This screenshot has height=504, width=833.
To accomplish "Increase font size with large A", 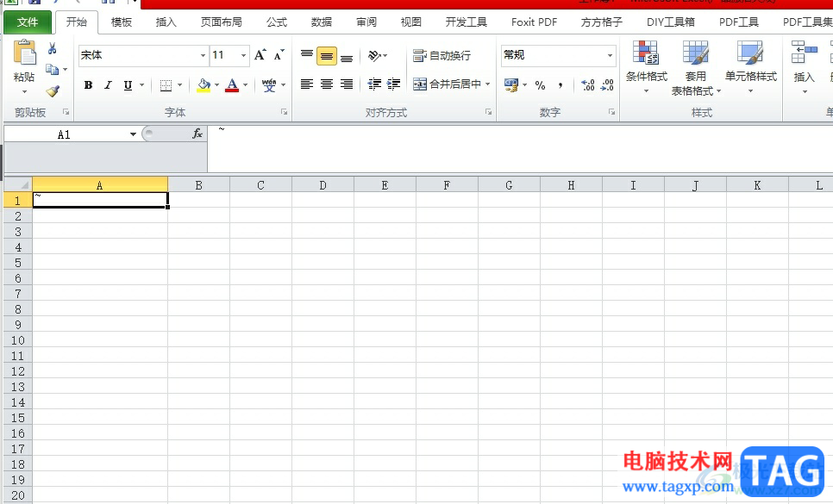I will (x=260, y=55).
